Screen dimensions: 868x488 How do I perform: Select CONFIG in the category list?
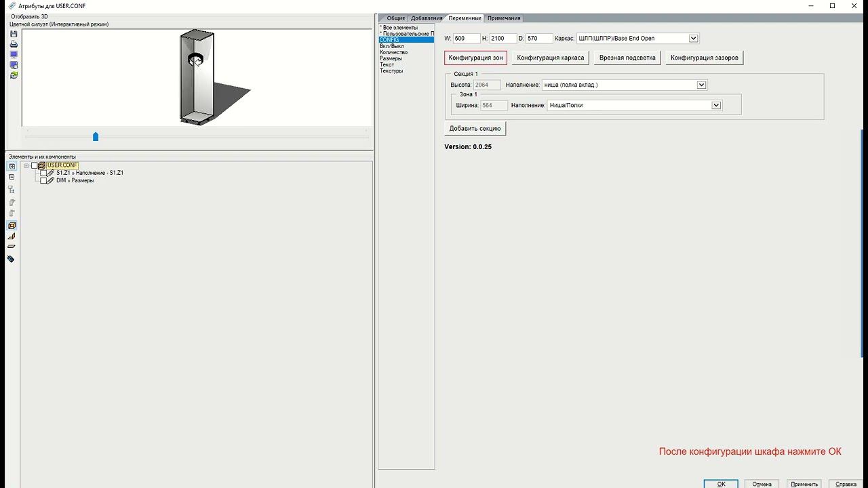pyautogui.click(x=406, y=40)
